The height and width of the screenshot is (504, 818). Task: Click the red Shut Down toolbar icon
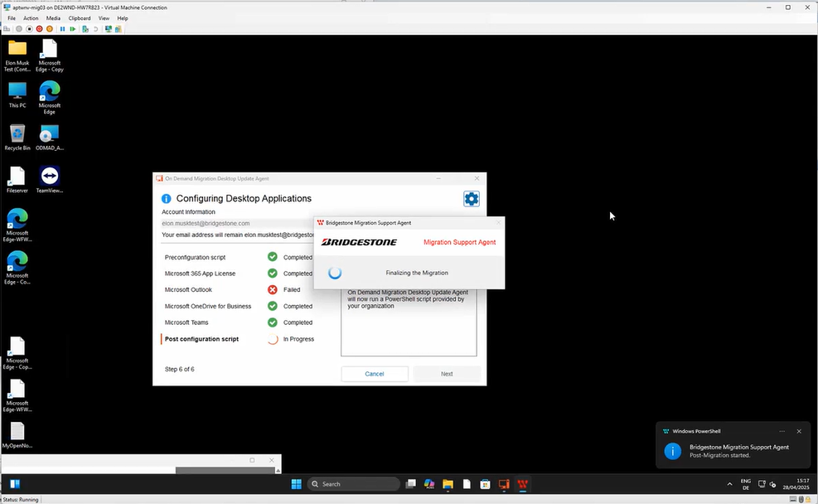[39, 29]
